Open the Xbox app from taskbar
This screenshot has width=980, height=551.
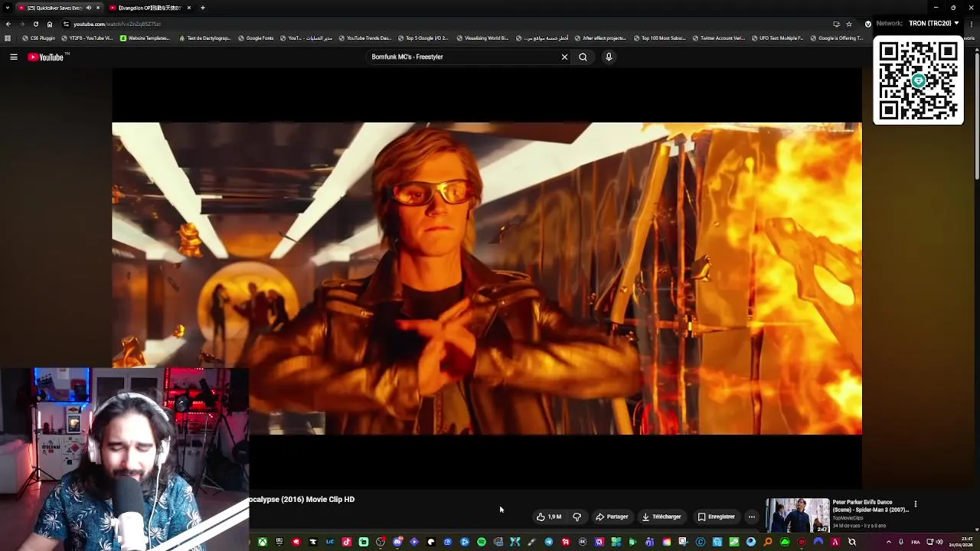(x=263, y=542)
